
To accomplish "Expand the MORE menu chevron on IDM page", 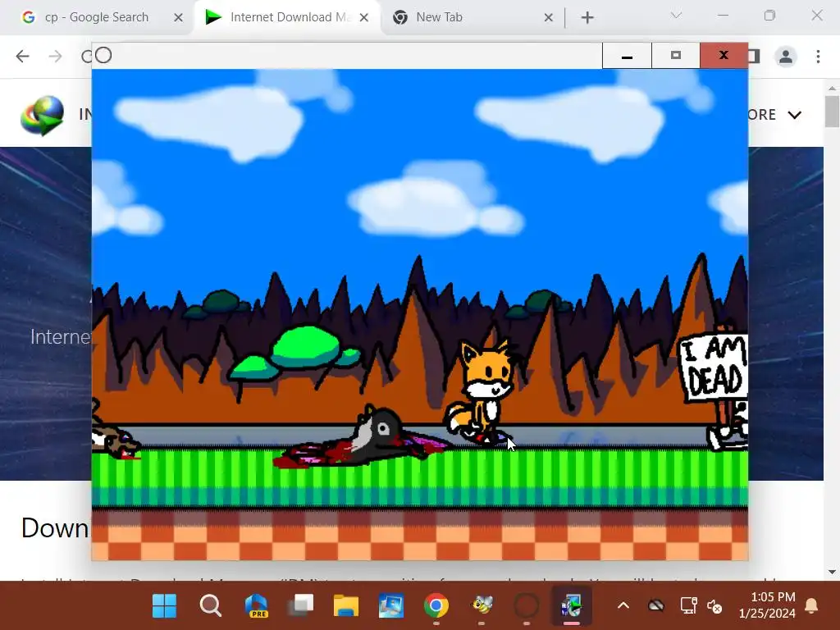I will 794,115.
